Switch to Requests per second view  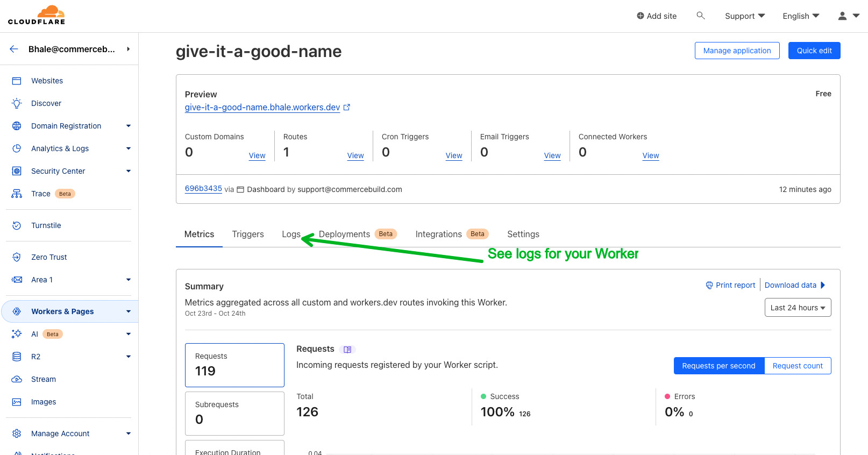pyautogui.click(x=718, y=366)
